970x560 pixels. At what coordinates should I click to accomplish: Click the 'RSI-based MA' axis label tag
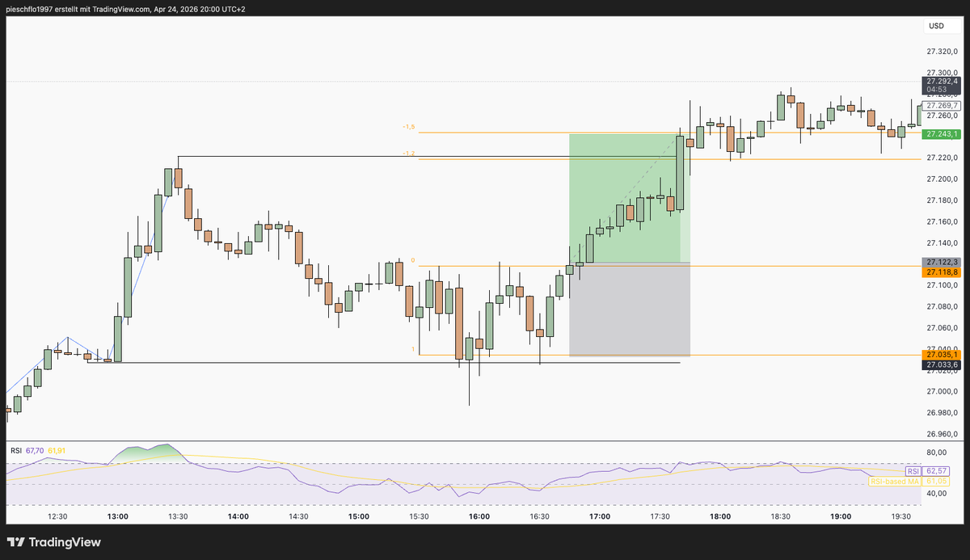895,481
